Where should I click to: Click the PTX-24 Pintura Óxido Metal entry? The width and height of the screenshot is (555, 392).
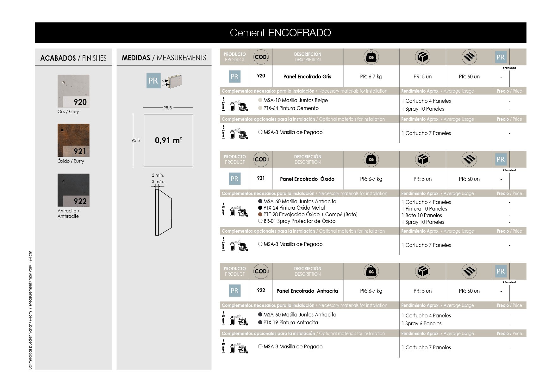tap(294, 208)
